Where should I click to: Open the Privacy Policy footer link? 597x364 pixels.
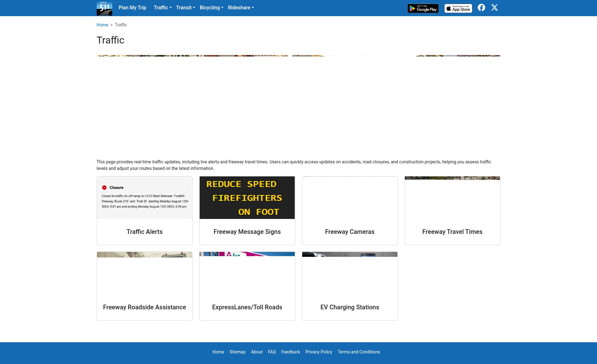319,352
